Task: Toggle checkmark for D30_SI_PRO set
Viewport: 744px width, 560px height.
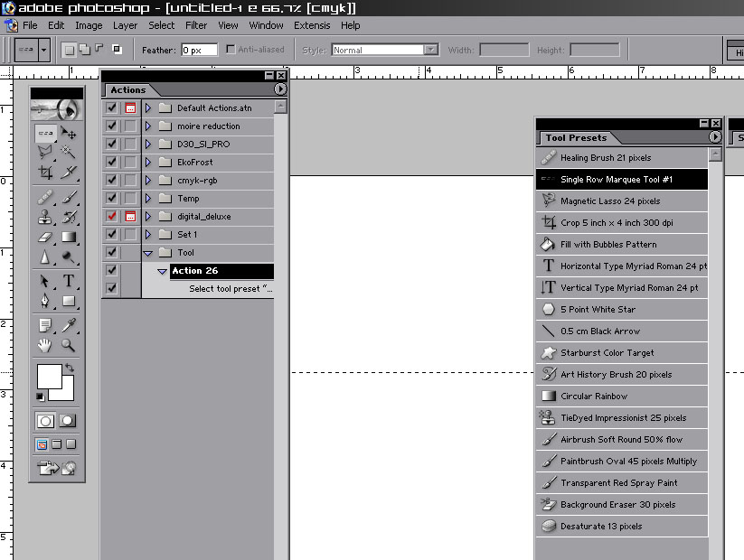Action: tap(111, 145)
